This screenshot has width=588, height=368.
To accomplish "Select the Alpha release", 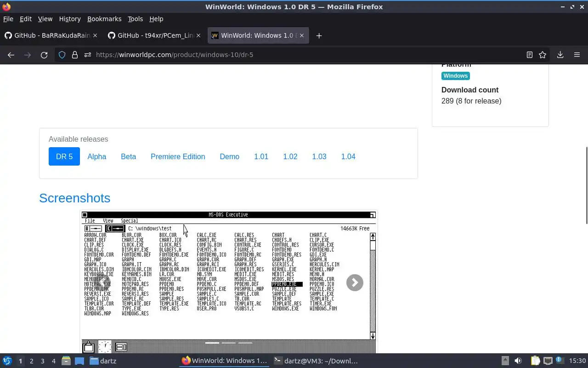I will point(97,156).
